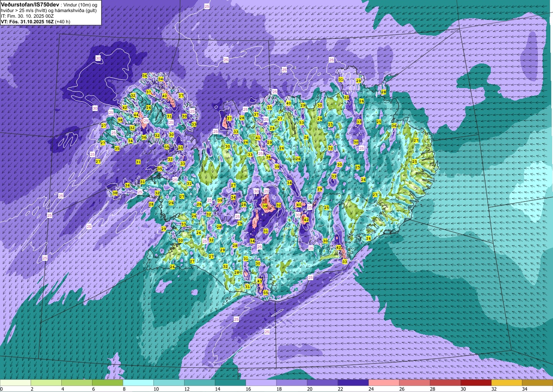This screenshot has height=392, width=553.
Task: Pick the pale yellow 0–2 legend swatch
Action: click(16, 383)
